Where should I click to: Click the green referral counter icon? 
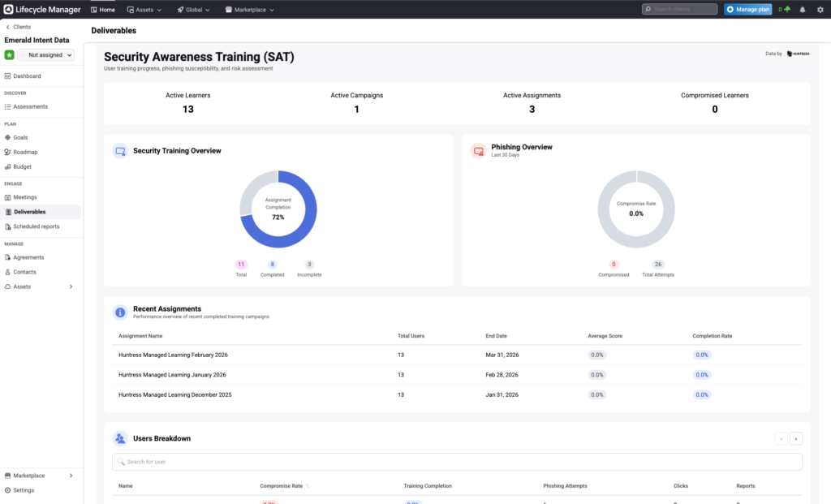(787, 10)
